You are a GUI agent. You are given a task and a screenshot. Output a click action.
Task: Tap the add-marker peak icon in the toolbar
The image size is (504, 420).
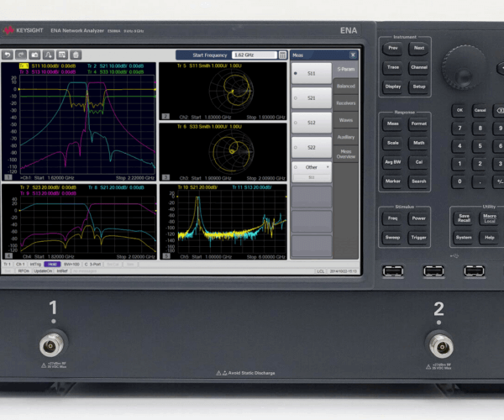pyautogui.click(x=49, y=55)
